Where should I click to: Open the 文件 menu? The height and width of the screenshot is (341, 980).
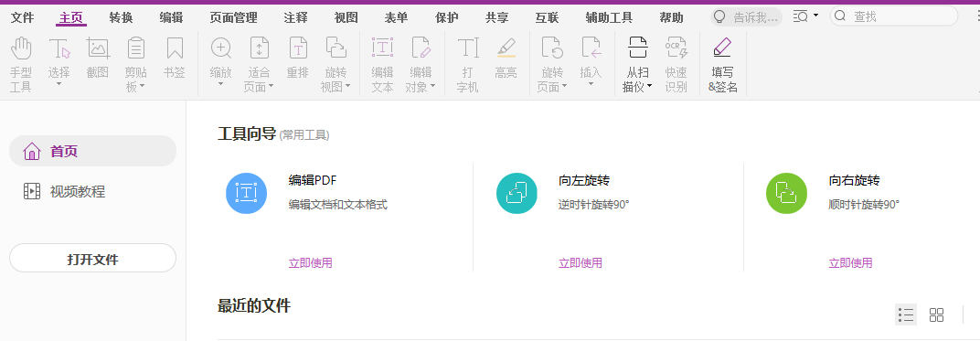coord(23,18)
